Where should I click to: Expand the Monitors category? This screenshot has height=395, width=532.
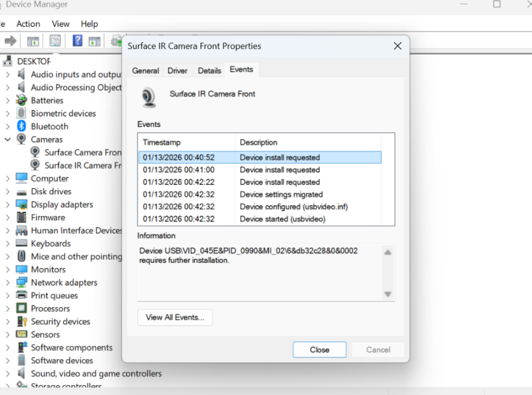[x=8, y=269]
